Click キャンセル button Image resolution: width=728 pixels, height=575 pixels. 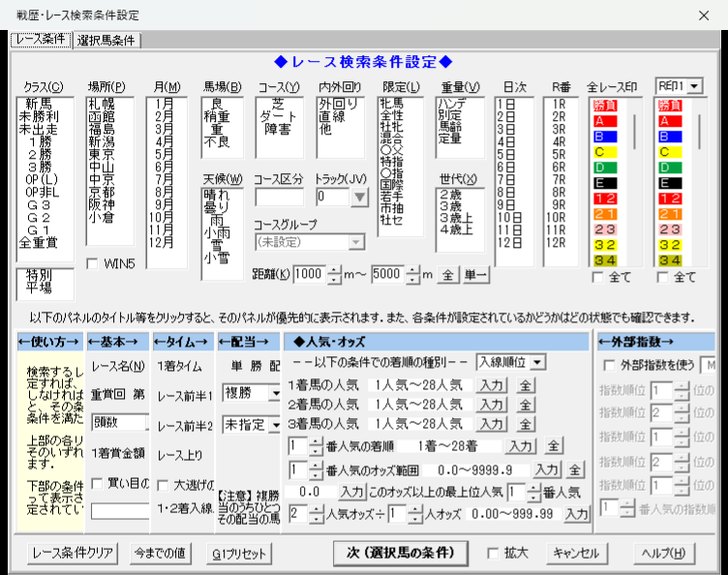(x=576, y=553)
